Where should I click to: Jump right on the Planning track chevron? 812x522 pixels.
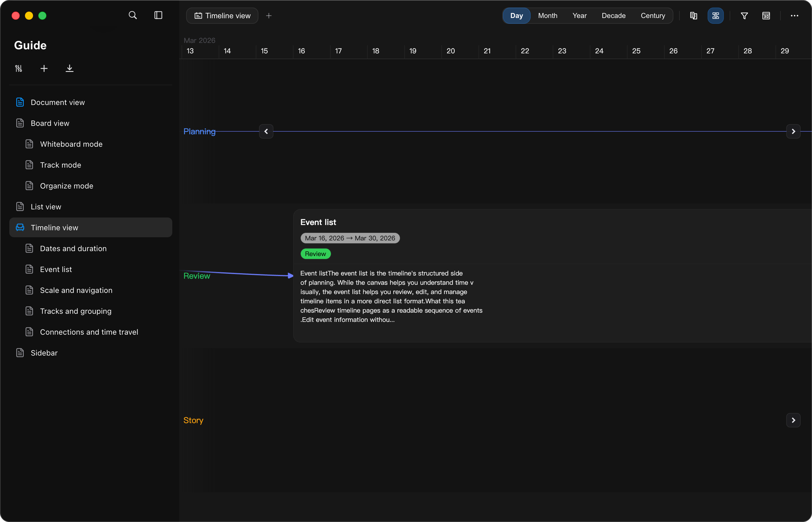793,131
